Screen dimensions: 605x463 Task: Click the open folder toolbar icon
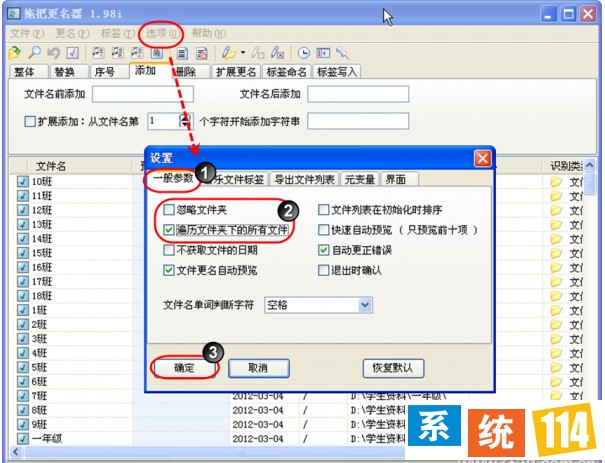[15, 52]
